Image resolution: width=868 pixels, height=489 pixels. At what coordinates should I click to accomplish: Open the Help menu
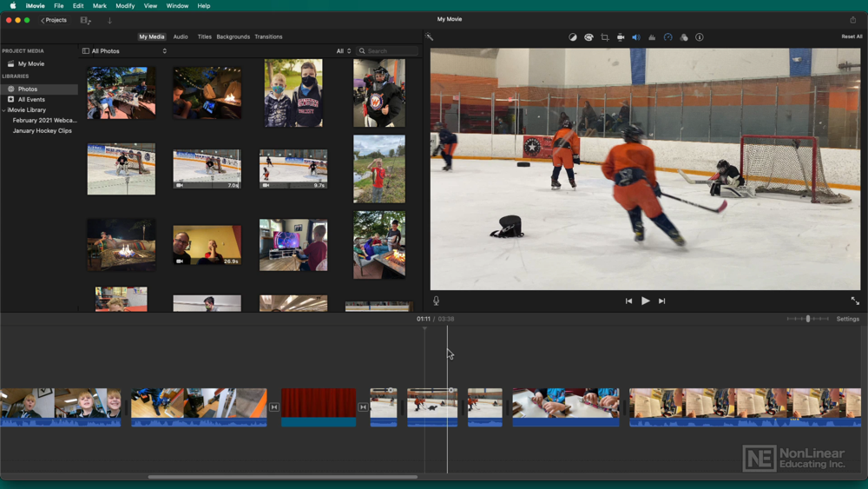(204, 5)
